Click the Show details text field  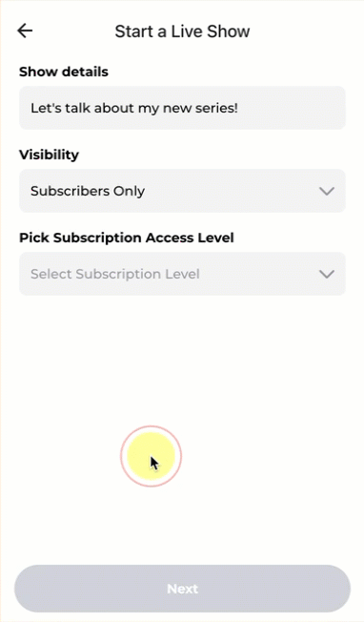[x=182, y=108]
